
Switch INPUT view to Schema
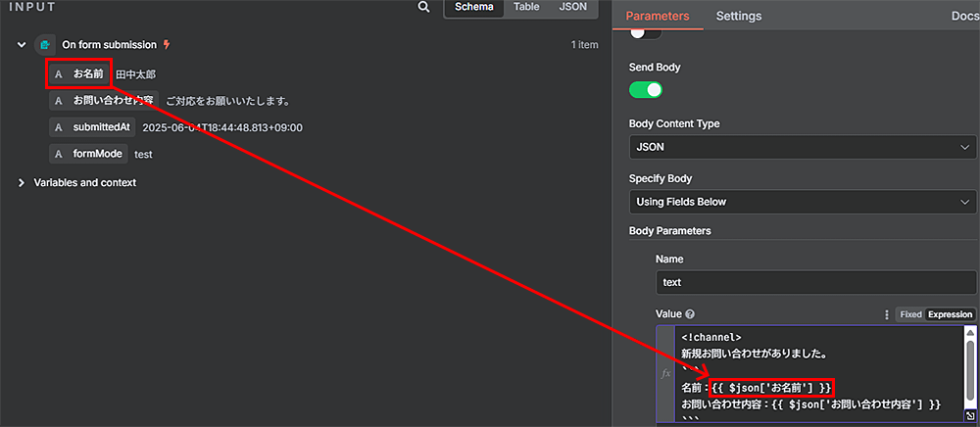point(474,8)
